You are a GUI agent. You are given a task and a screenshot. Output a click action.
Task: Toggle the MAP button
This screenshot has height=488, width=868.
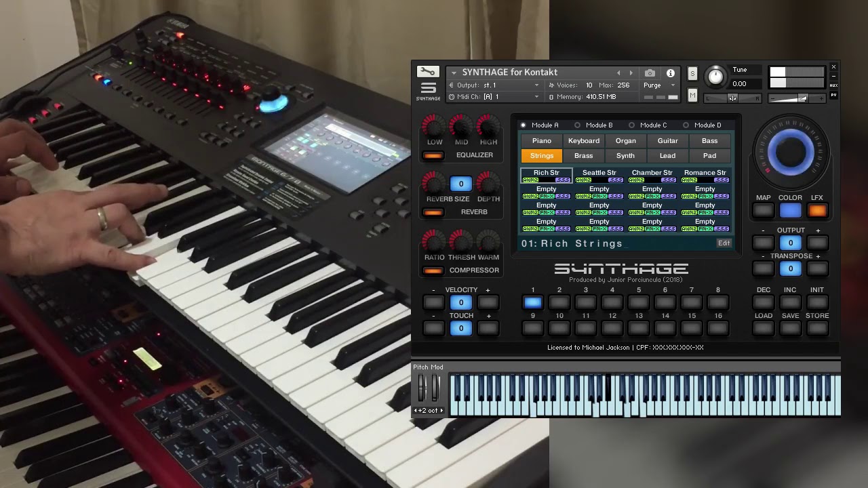pos(764,211)
